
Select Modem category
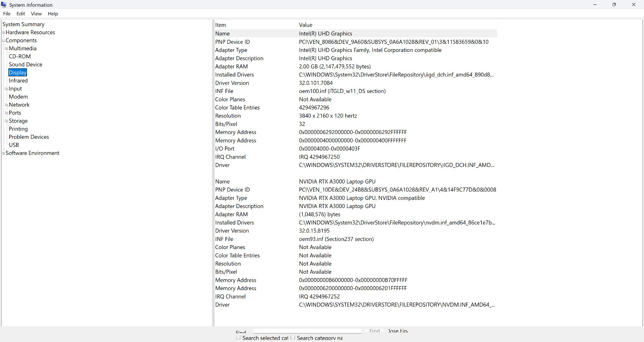(x=18, y=97)
